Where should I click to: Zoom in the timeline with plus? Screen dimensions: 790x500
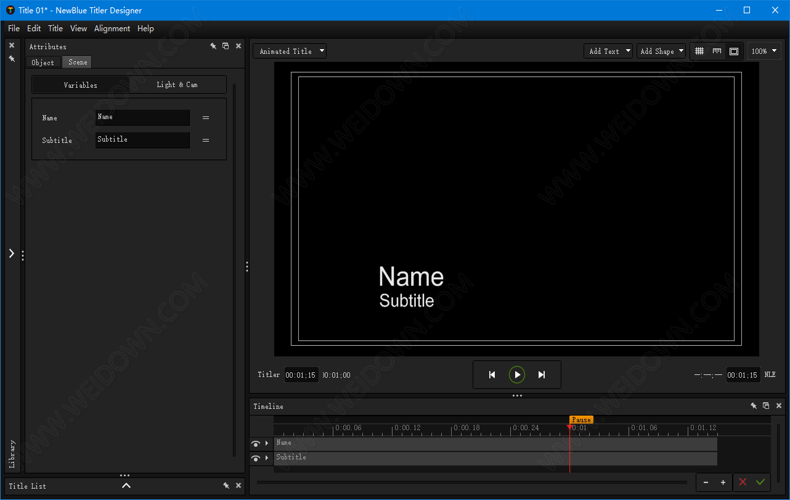click(x=723, y=482)
